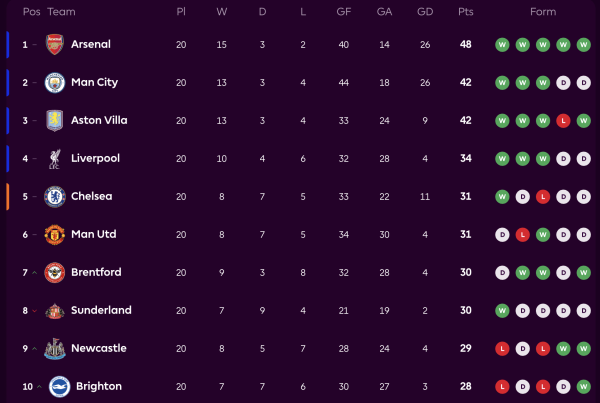Click the Brighton seagull badge
The height and width of the screenshot is (403, 600).
click(x=54, y=386)
